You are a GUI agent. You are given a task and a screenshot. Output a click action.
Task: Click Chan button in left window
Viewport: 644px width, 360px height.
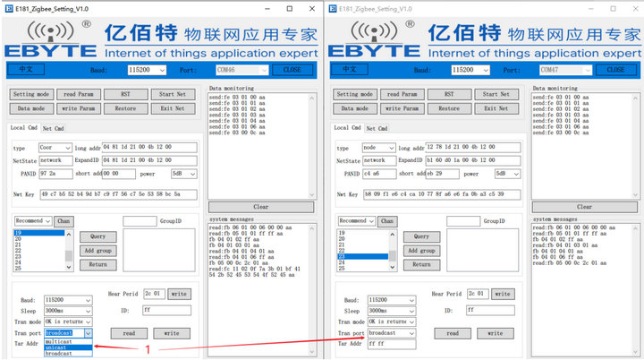click(x=64, y=221)
